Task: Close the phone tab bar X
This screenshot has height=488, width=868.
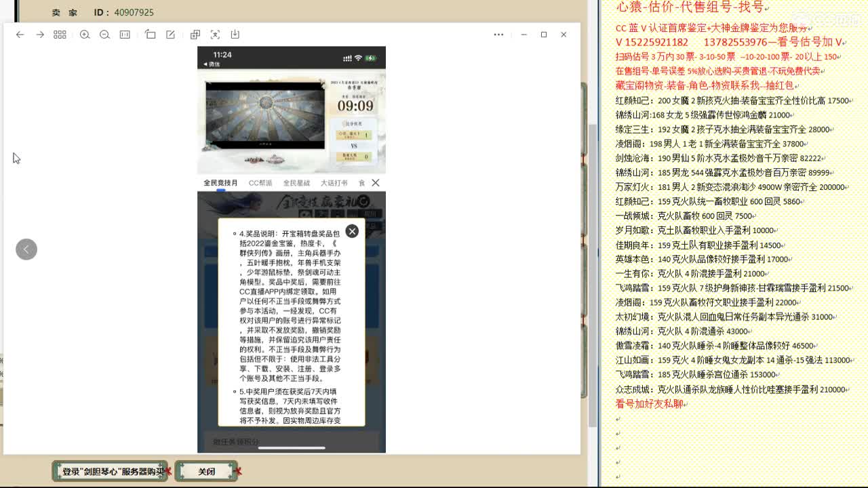Action: pos(376,182)
